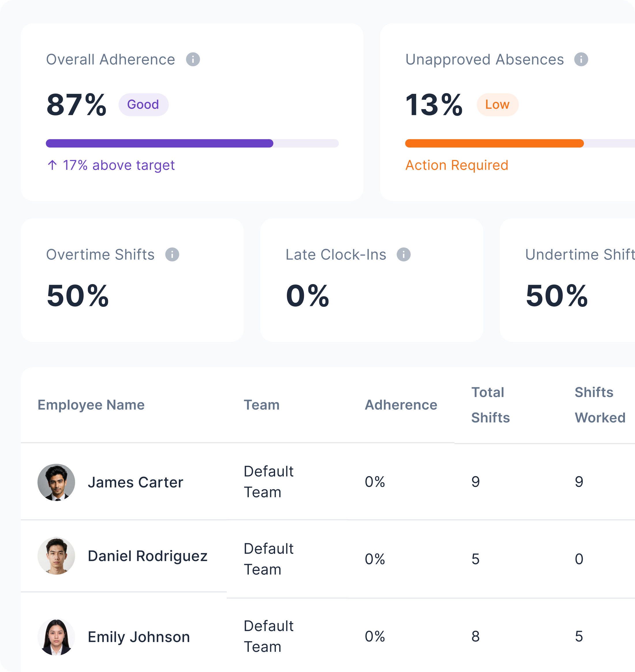The width and height of the screenshot is (635, 672).
Task: Click the 0% adherence for Emily Johnson
Action: 375,636
